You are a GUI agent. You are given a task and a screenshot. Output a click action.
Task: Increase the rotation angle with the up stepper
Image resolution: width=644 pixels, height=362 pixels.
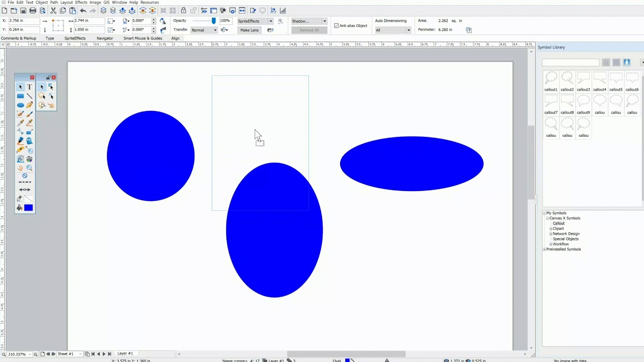point(153,19)
